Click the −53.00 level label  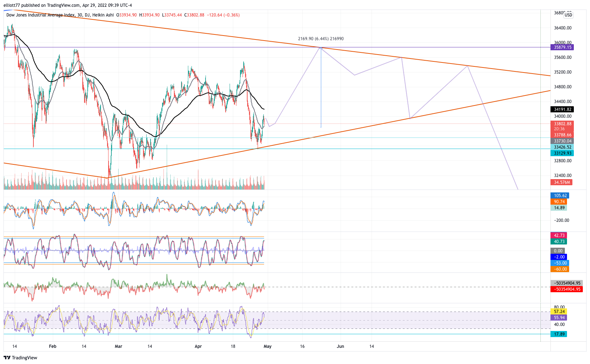(560, 263)
